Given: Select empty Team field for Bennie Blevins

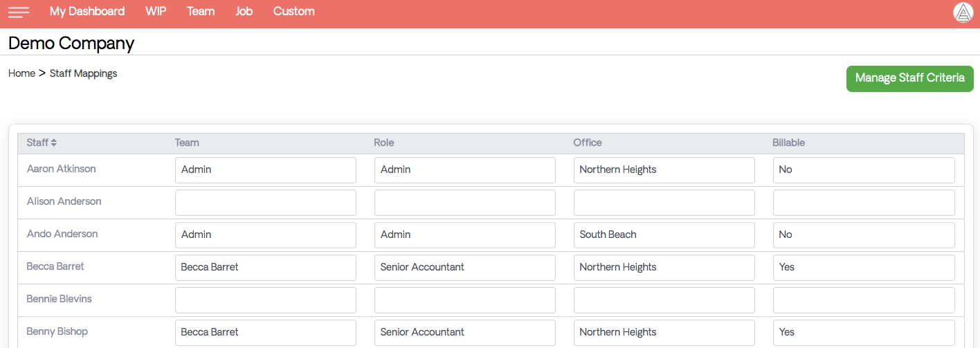Looking at the screenshot, I should pyautogui.click(x=266, y=300).
